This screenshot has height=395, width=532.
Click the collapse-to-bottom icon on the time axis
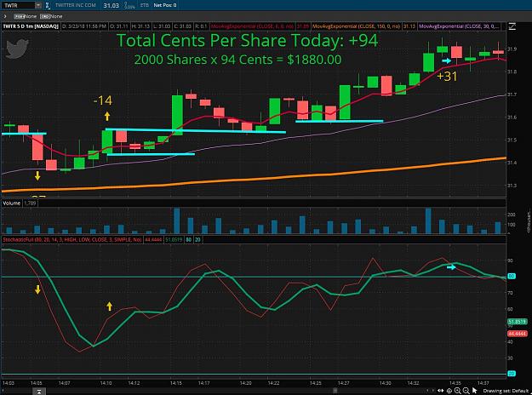[39, 392]
